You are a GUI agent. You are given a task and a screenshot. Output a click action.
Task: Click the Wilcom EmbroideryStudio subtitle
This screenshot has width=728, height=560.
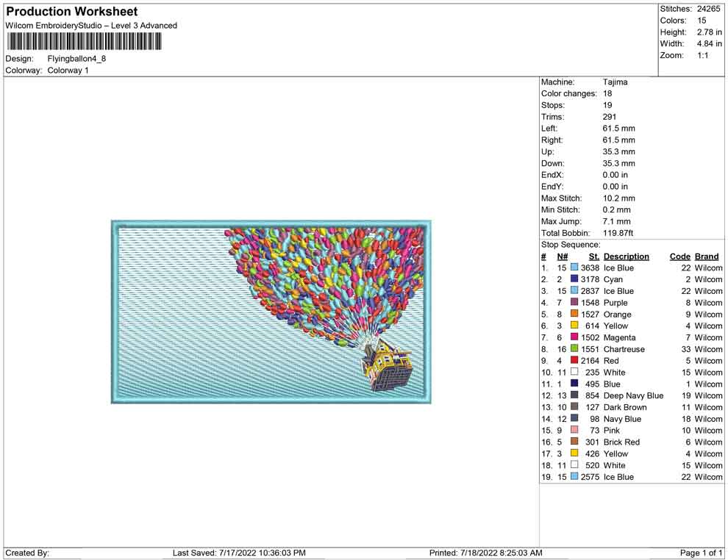(x=91, y=26)
